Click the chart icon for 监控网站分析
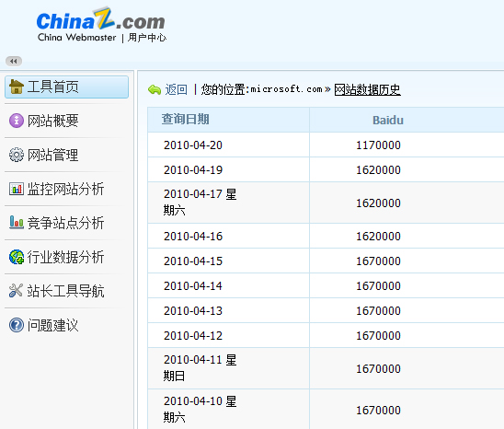 coord(17,189)
